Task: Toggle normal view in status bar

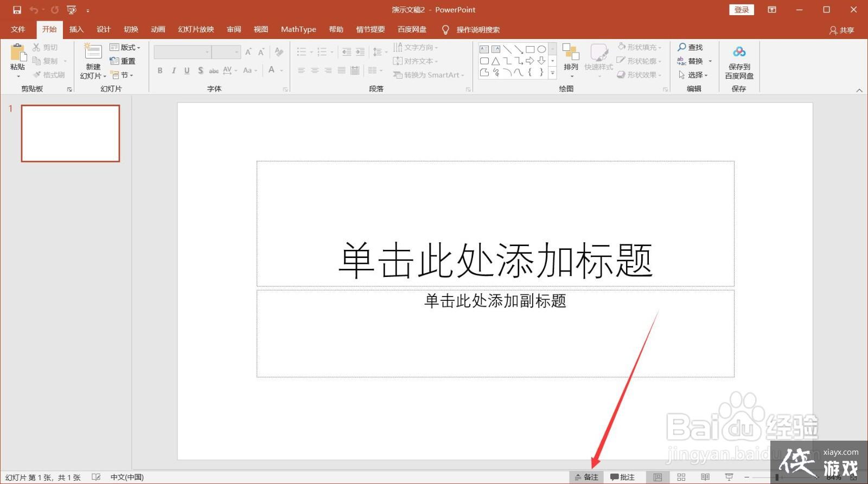Action: [x=658, y=477]
